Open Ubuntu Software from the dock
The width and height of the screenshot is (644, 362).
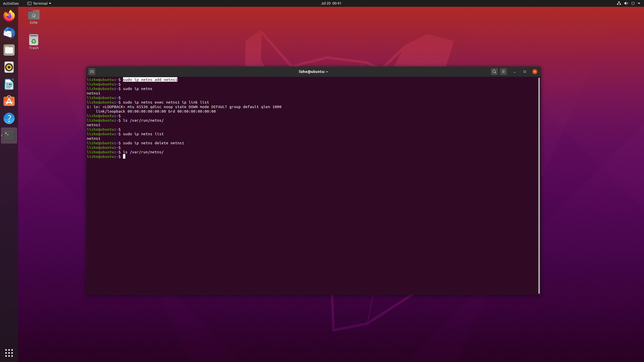tap(9, 101)
